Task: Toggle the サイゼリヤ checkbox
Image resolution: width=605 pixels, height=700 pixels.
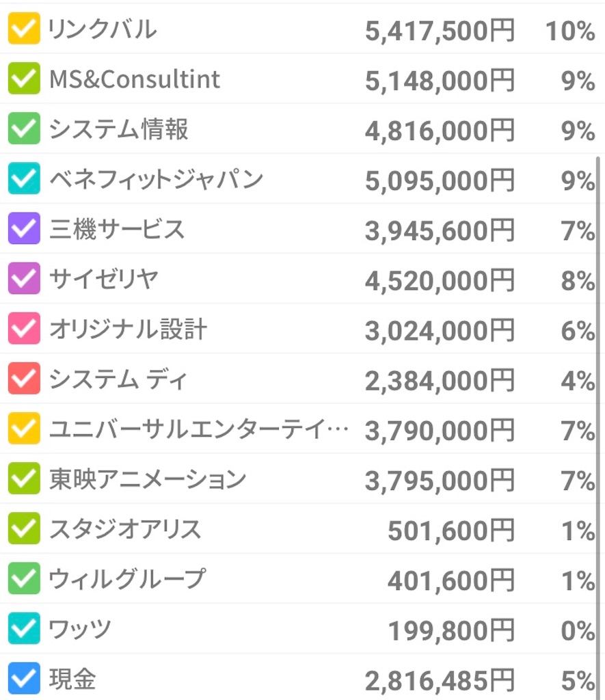Action: [x=24, y=279]
